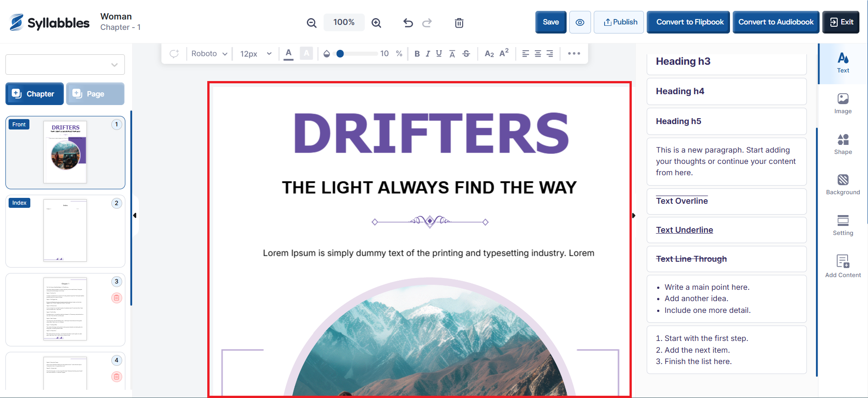Insert the bulleted list block
Image resolution: width=868 pixels, height=398 pixels.
pos(726,299)
